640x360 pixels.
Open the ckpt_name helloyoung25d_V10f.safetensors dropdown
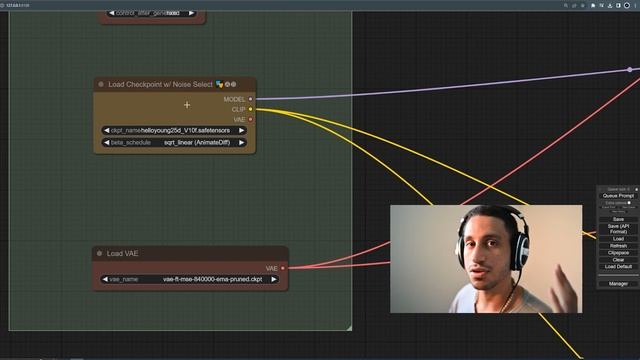174,131
